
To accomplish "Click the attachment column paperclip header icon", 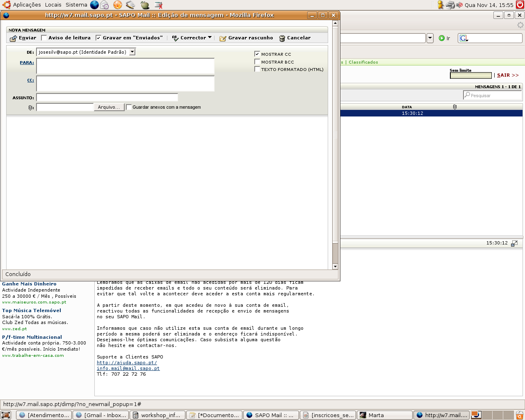I will click(x=454, y=107).
